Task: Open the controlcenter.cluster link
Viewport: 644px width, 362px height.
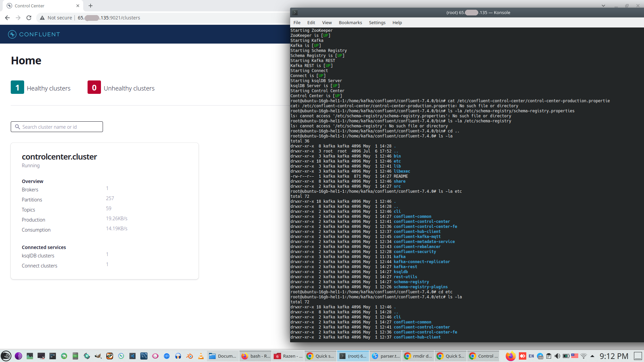Action: coord(59,157)
